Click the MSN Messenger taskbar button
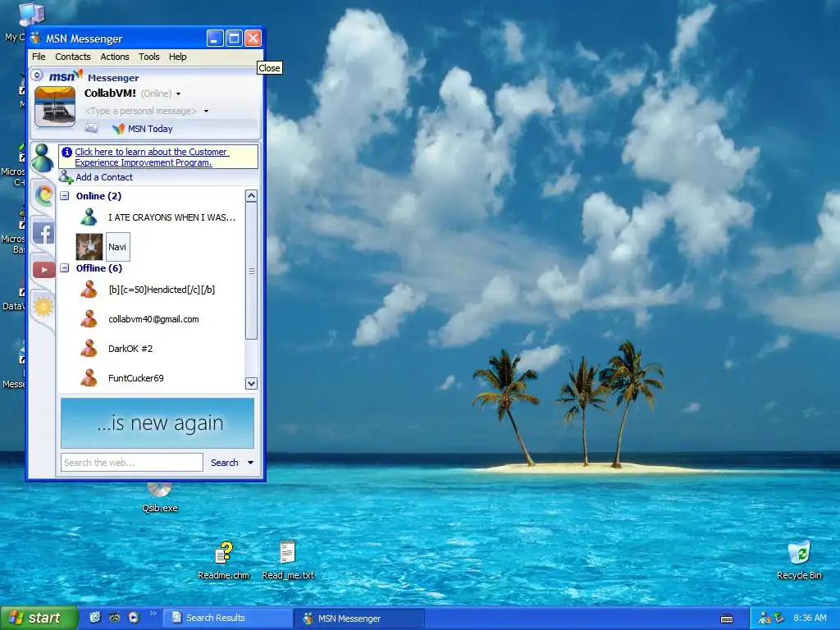Screen dimensions: 840x630 [x=359, y=619]
